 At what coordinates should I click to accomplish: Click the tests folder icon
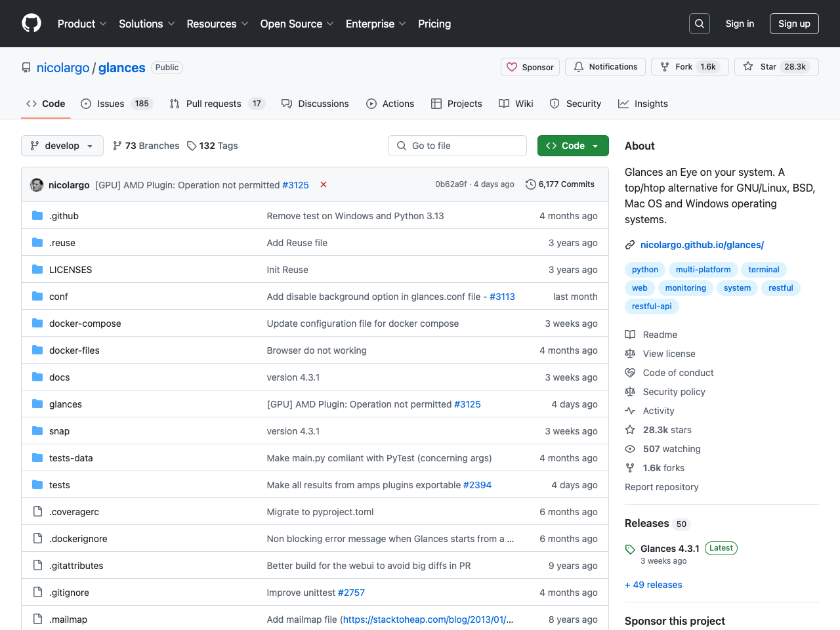37,484
